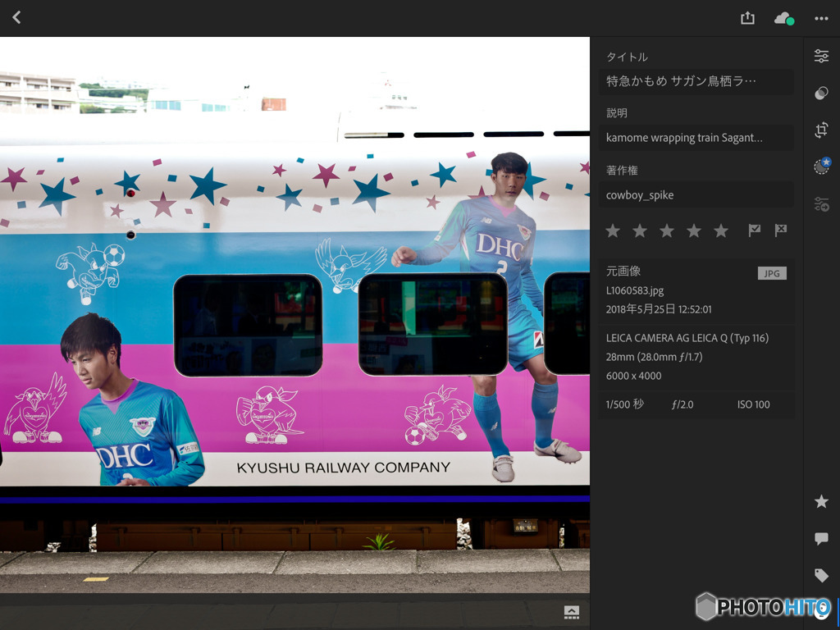Set rating to two stars

(x=640, y=231)
